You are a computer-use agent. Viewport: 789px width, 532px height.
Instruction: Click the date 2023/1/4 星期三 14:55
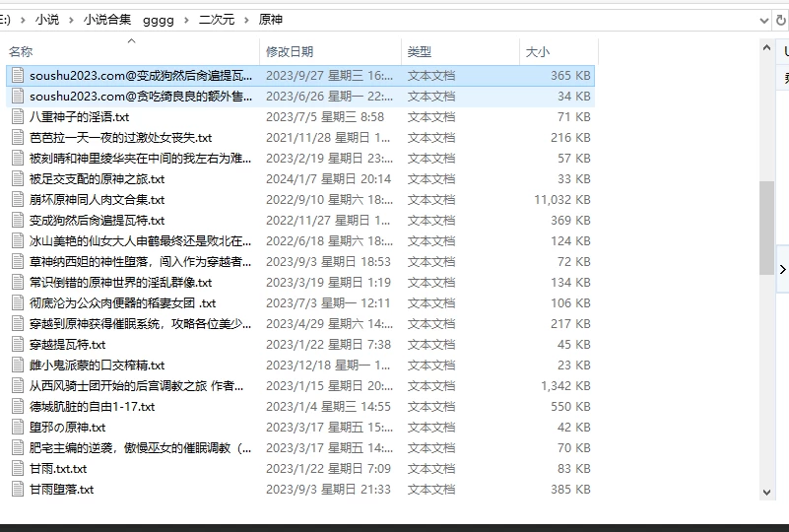[x=329, y=406]
